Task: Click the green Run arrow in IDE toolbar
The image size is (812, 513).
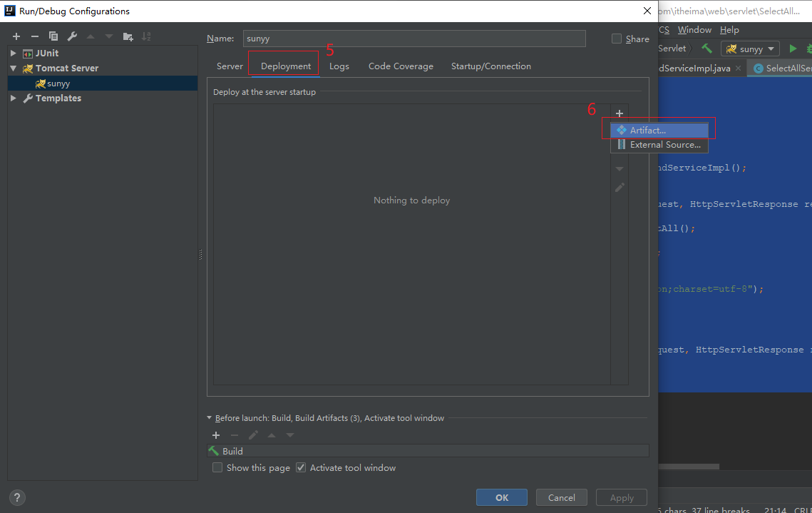Action: click(792, 49)
